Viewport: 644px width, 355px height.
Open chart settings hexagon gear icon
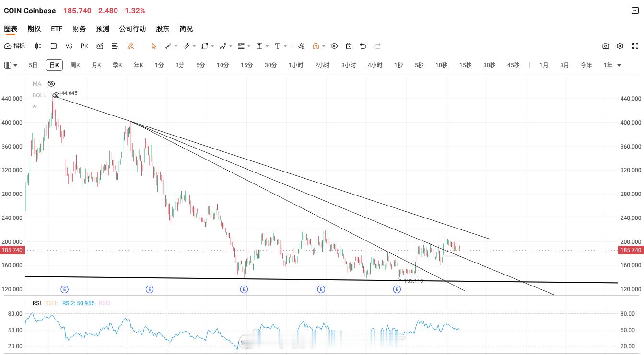pos(620,46)
